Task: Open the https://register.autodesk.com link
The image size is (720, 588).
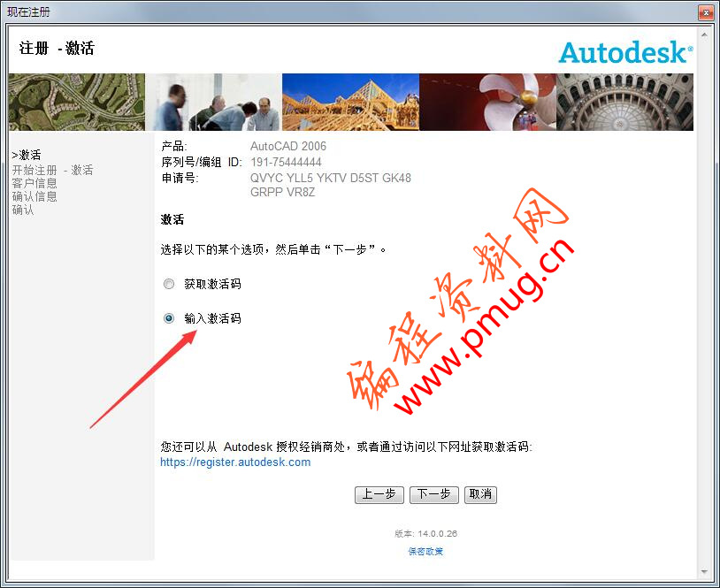Action: coord(235,462)
